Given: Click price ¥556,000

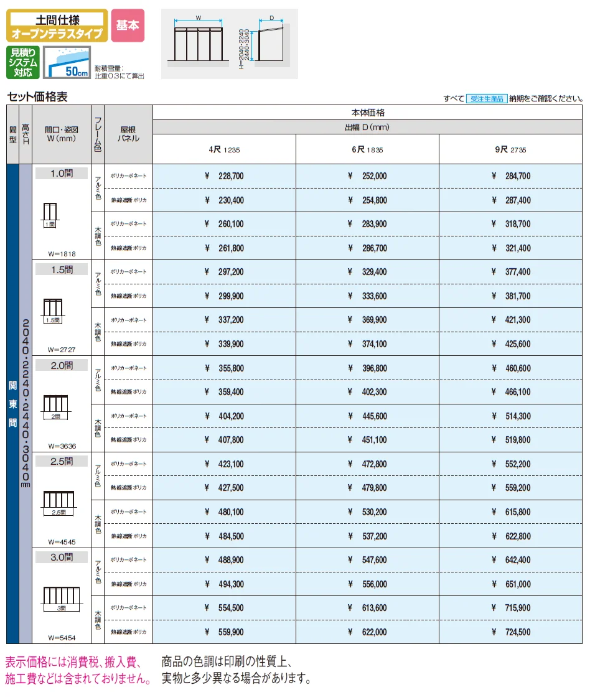Looking at the screenshot, I should (x=367, y=584).
